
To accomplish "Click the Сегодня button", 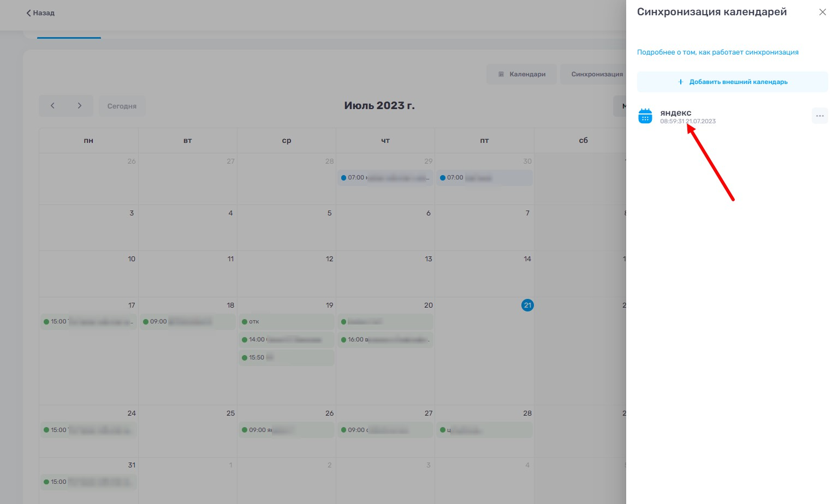I will (122, 106).
